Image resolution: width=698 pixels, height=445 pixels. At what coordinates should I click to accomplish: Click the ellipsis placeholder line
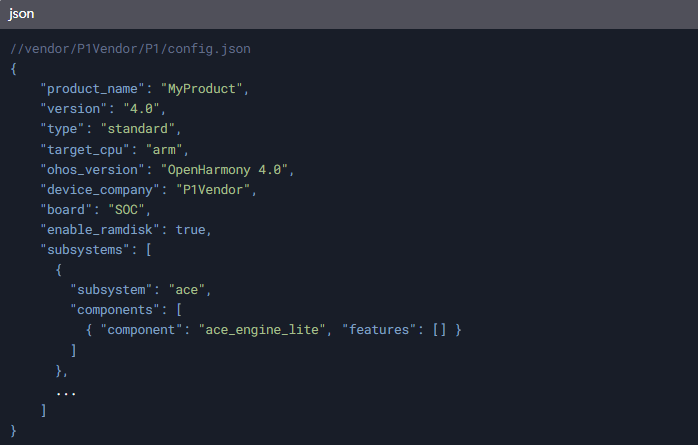(66, 392)
